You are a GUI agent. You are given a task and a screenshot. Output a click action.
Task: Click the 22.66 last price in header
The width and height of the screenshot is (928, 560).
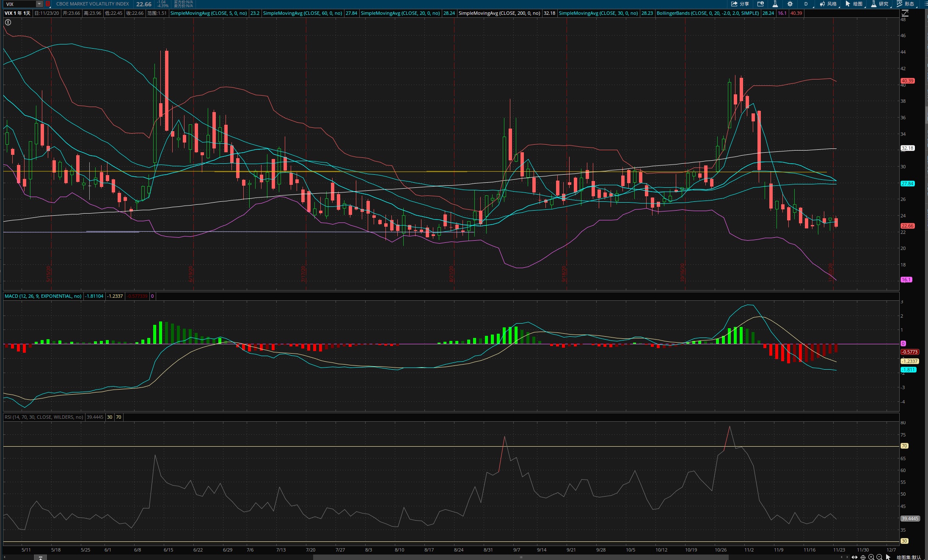144,4
